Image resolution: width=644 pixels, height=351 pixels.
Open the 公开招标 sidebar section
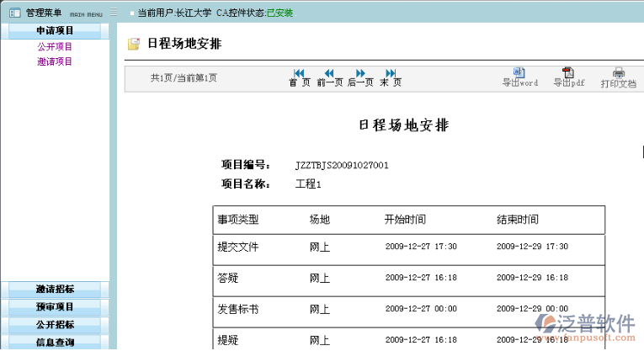pos(55,324)
